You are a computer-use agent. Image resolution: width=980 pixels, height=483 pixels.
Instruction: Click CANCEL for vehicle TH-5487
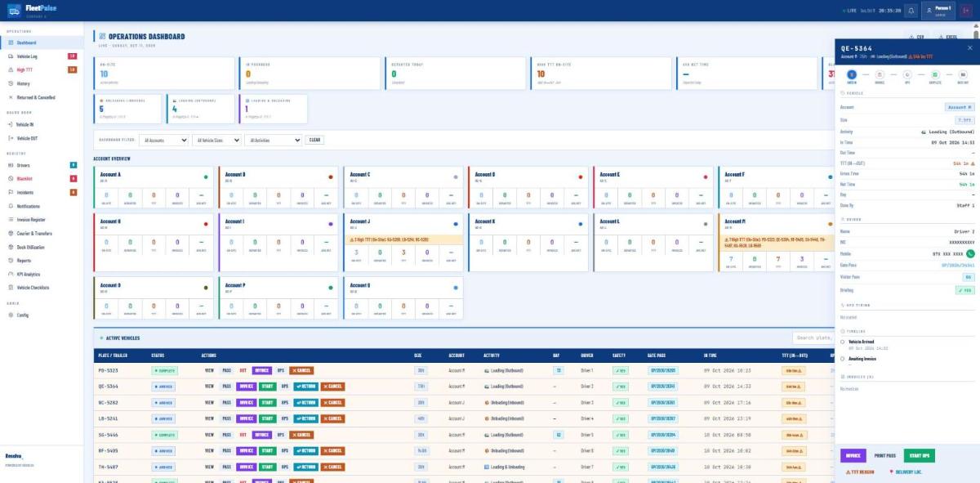tap(333, 466)
